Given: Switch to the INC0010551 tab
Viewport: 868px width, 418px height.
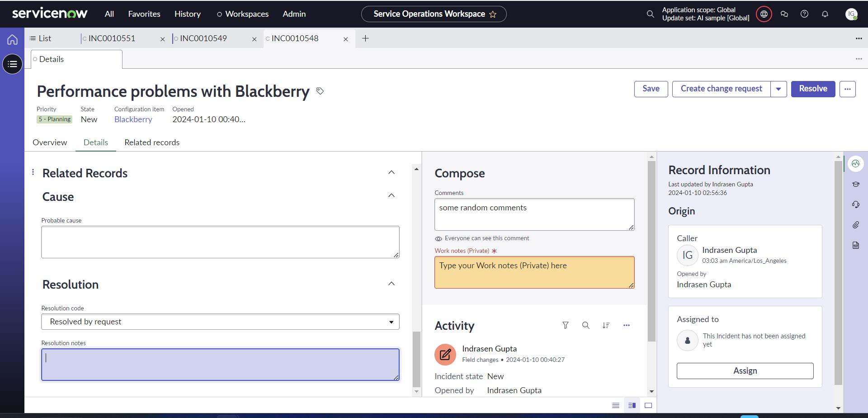Looking at the screenshot, I should [x=112, y=38].
